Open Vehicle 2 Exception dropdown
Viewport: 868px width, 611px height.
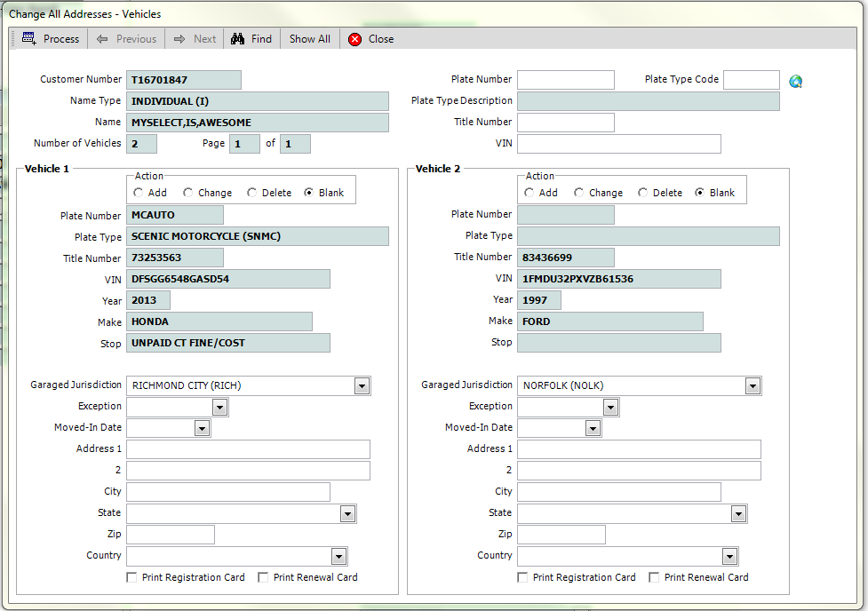(x=610, y=408)
